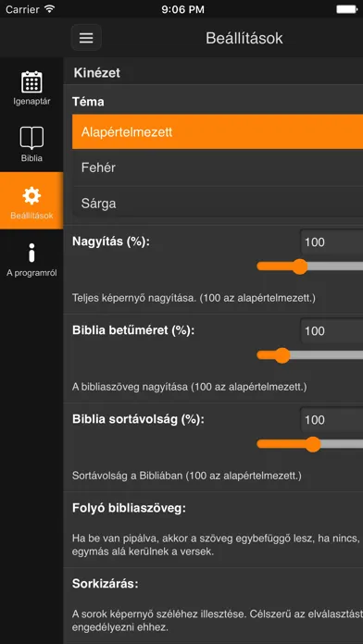The width and height of the screenshot is (363, 644).
Task: Open the hamburger menu button
Action: pos(86,38)
